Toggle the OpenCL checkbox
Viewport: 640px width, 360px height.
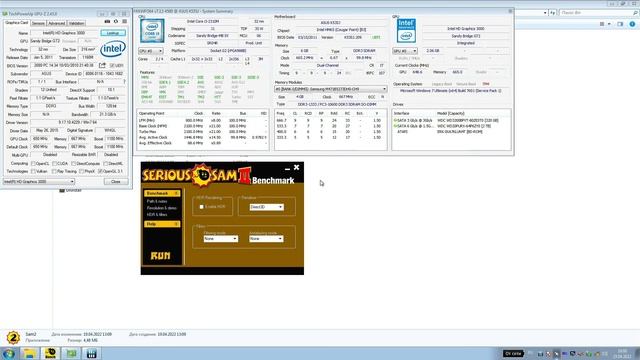click(33, 163)
